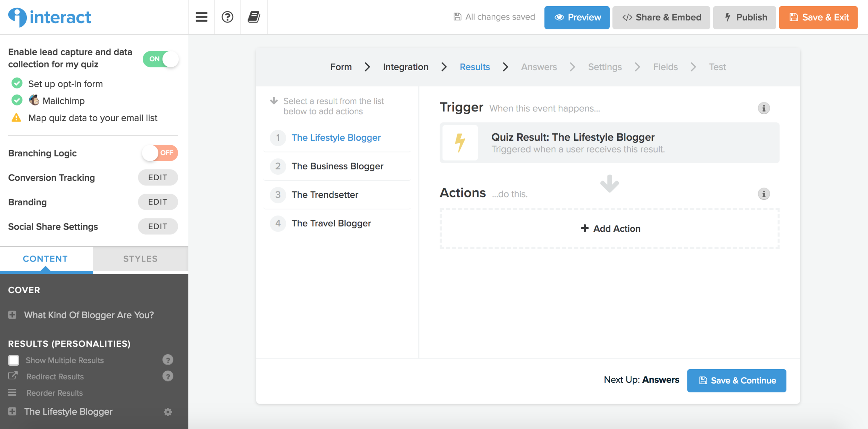Click the Preview button
The width and height of the screenshot is (868, 429).
click(x=577, y=17)
